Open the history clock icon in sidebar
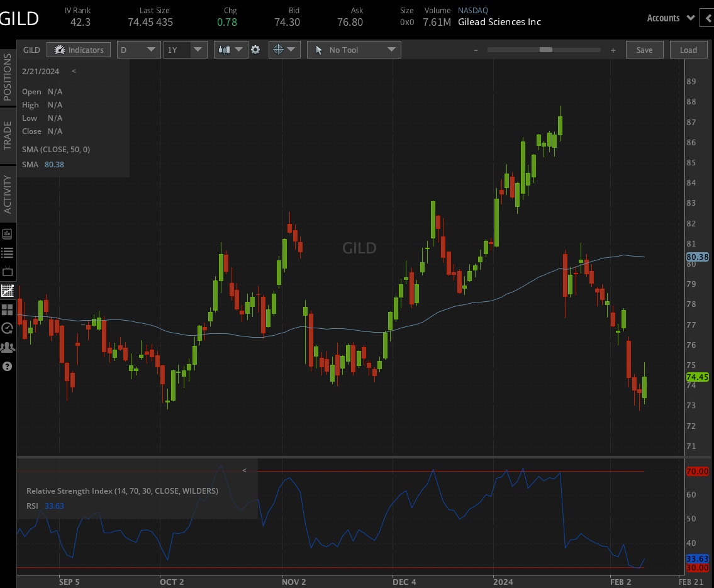 (x=8, y=328)
